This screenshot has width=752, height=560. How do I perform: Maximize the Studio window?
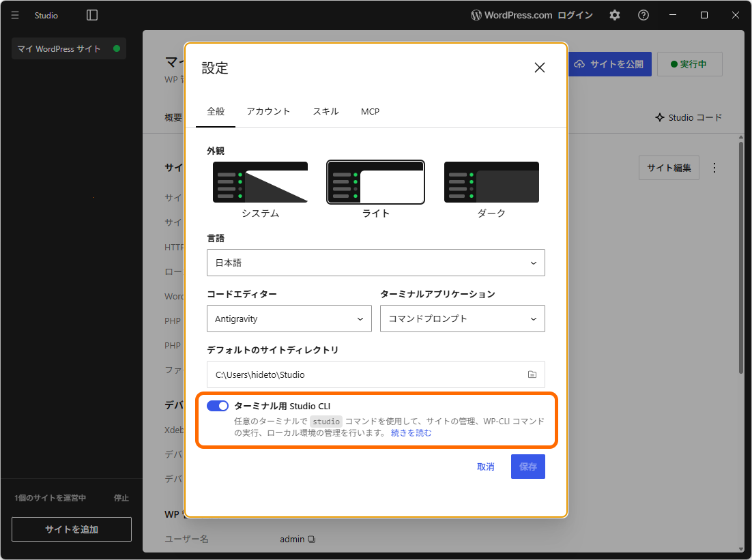point(704,15)
